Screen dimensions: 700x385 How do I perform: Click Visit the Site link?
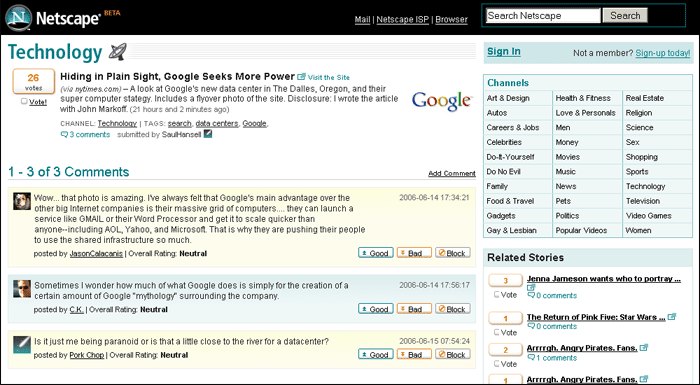[x=329, y=77]
